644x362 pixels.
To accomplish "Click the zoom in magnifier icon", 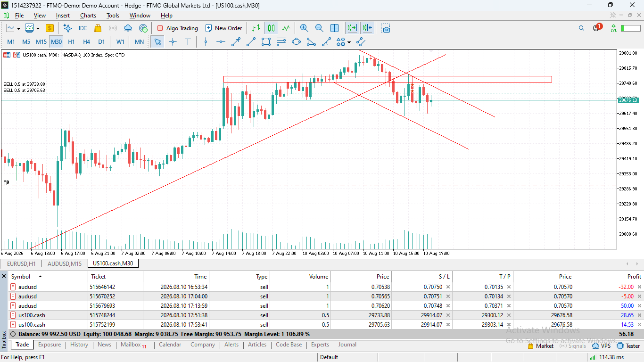I will [304, 28].
